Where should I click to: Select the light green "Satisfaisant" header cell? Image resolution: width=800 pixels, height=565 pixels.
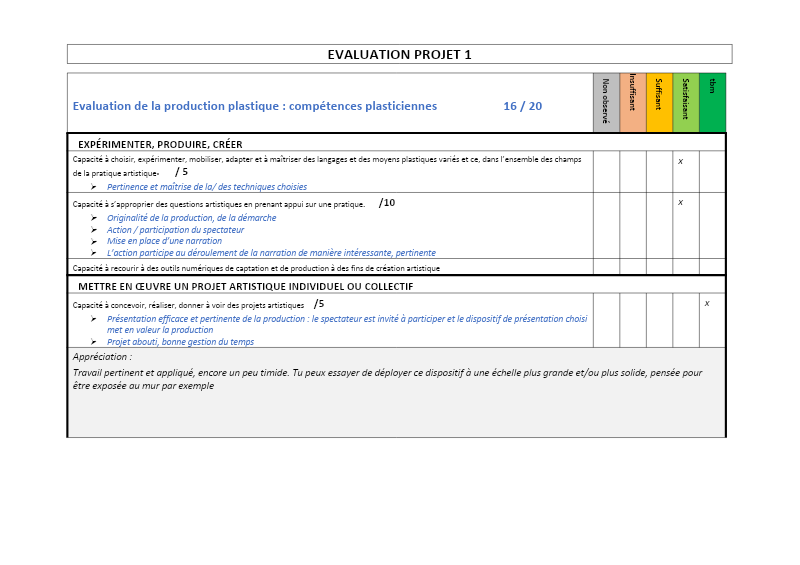tap(686, 102)
